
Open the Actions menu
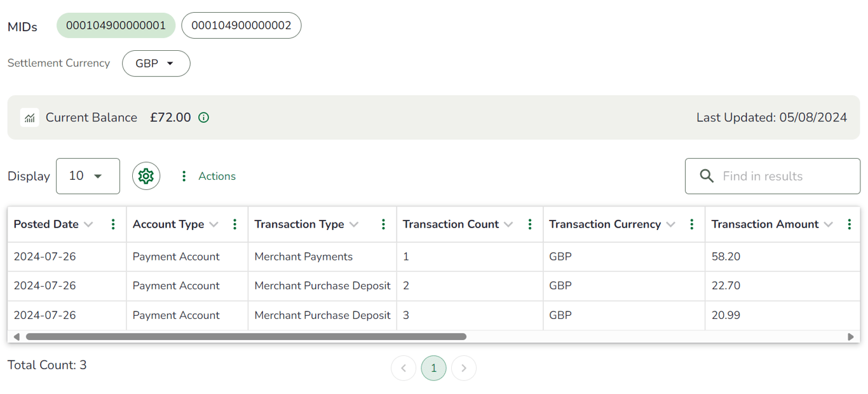208,176
